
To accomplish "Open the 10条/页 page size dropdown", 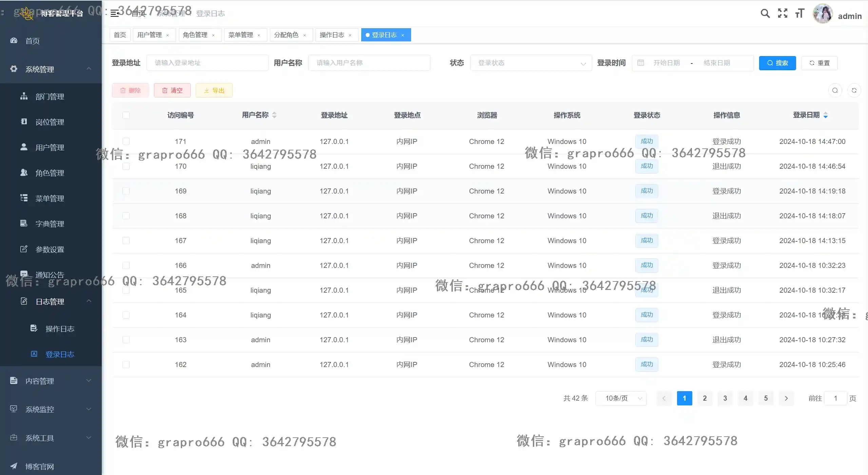I will (621, 398).
